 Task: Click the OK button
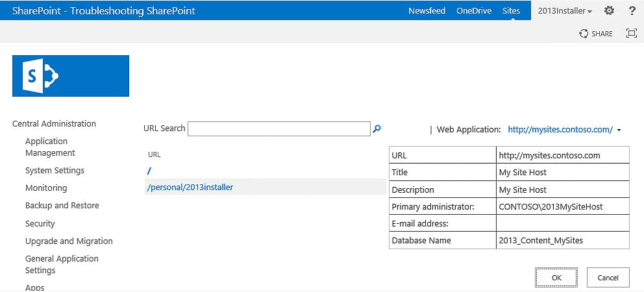click(556, 278)
